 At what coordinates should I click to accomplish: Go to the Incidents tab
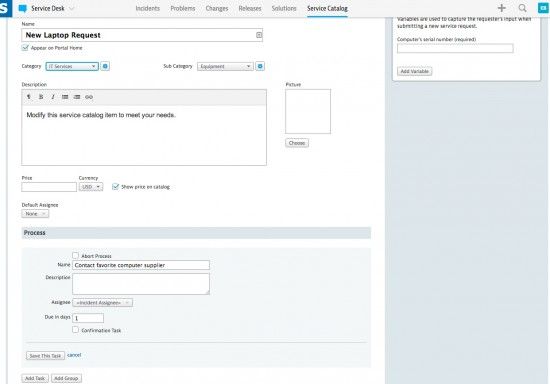(x=148, y=8)
